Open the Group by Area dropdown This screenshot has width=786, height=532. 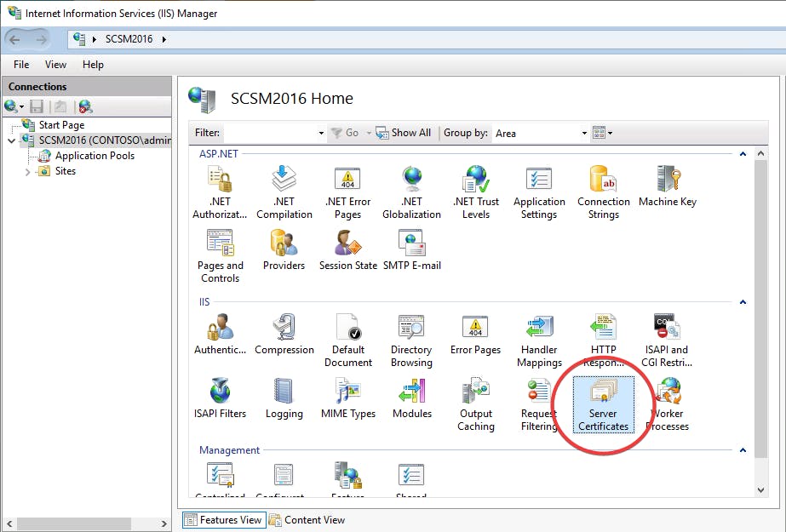(x=584, y=134)
